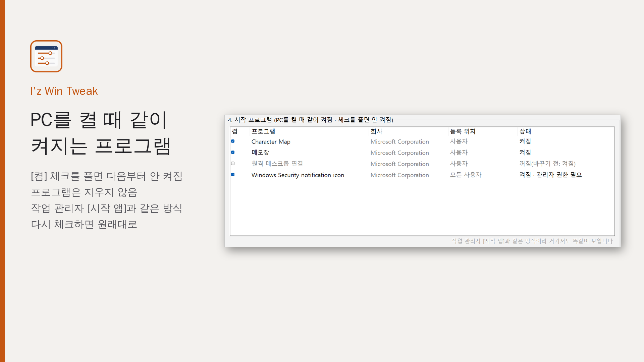The width and height of the screenshot is (644, 362).
Task: Click 켜짐 status in Character Map row
Action: [525, 141]
